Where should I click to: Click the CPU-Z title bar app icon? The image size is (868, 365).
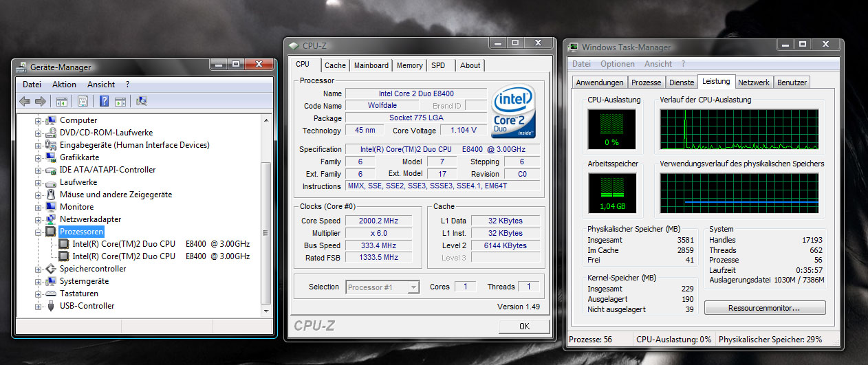point(296,46)
